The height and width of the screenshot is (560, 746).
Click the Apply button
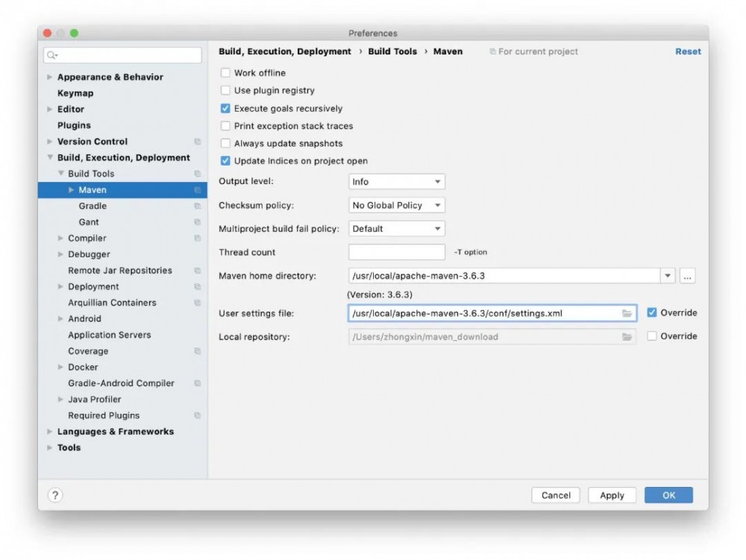[612, 495]
